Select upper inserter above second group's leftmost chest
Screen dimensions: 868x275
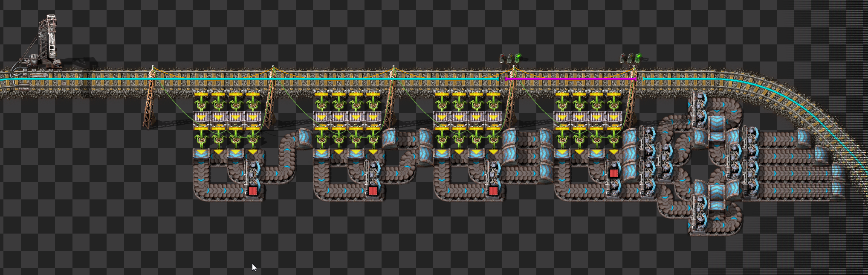(x=321, y=101)
